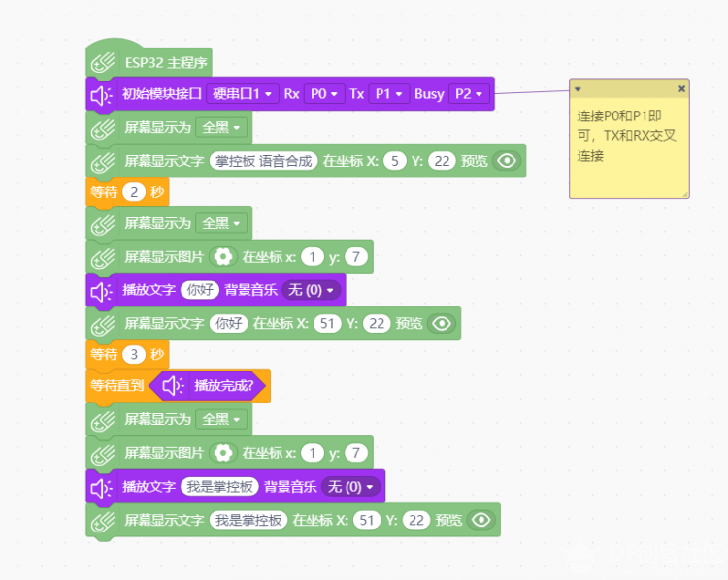This screenshot has height=580, width=728.
Task: Open the 硬串口1 serial port dropdown
Action: coord(243,94)
